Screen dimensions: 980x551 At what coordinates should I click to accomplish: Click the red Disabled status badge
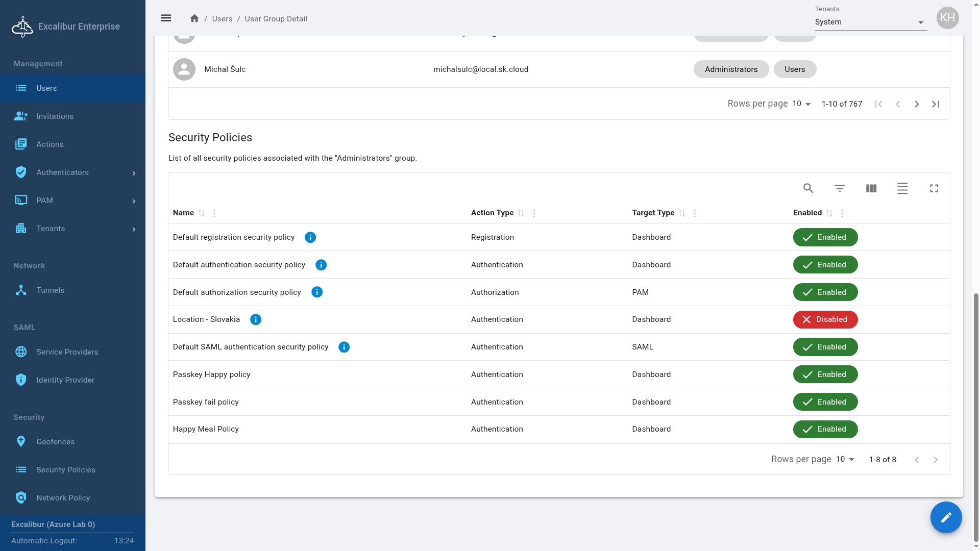point(825,319)
